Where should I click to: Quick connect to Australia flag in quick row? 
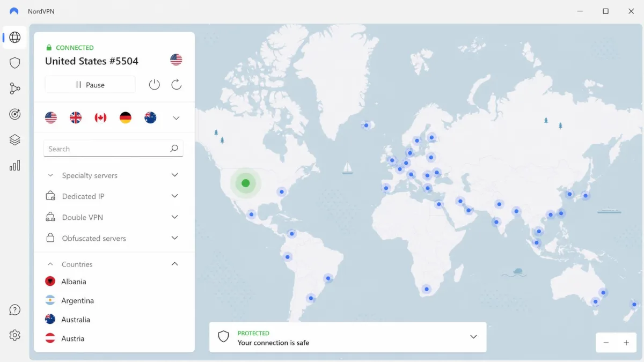point(150,118)
